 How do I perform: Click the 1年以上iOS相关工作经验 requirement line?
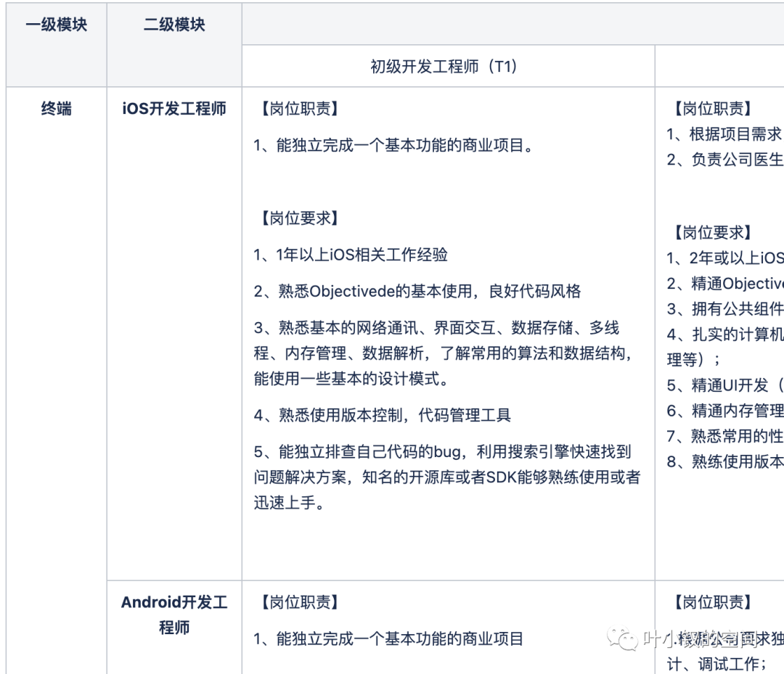pyautogui.click(x=351, y=255)
